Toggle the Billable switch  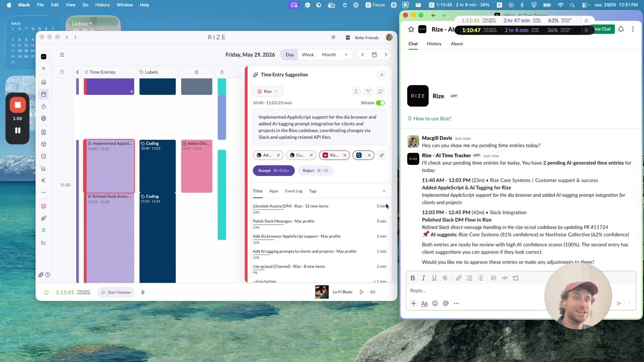coord(380,103)
